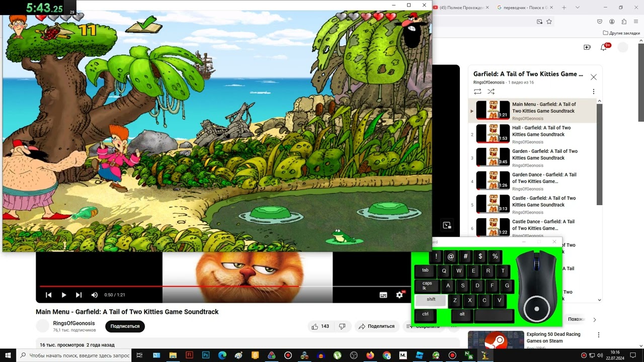Click the shift key on the keyboard overlay
This screenshot has height=362, width=644.
431,301
